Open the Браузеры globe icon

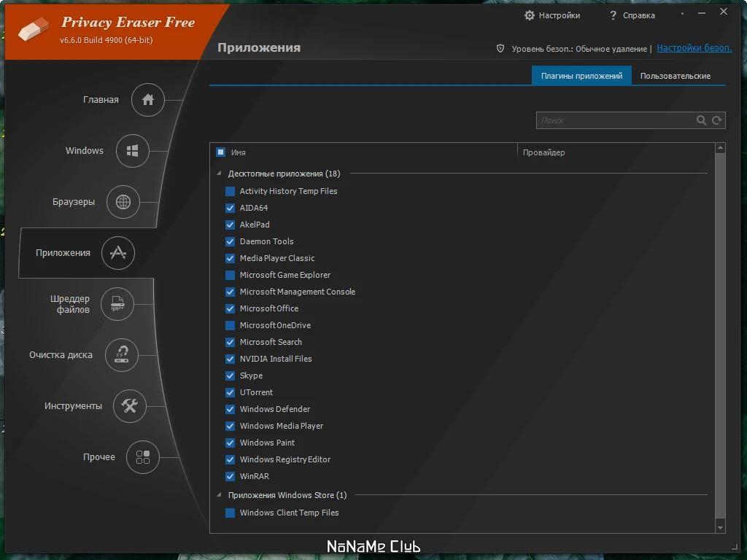click(123, 202)
